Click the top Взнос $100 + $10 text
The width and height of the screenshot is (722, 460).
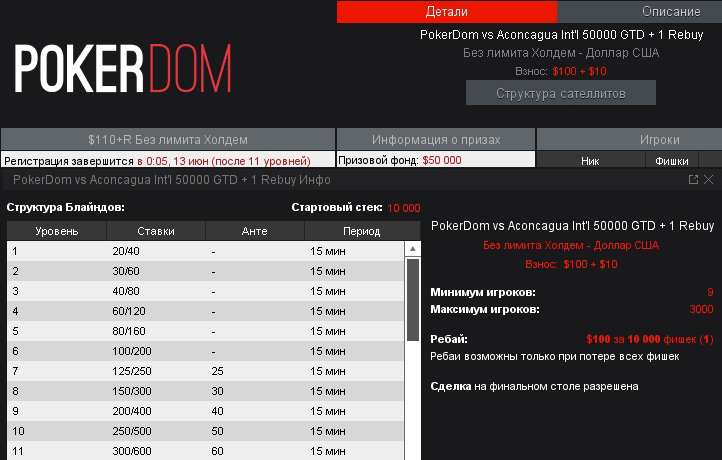tap(560, 71)
